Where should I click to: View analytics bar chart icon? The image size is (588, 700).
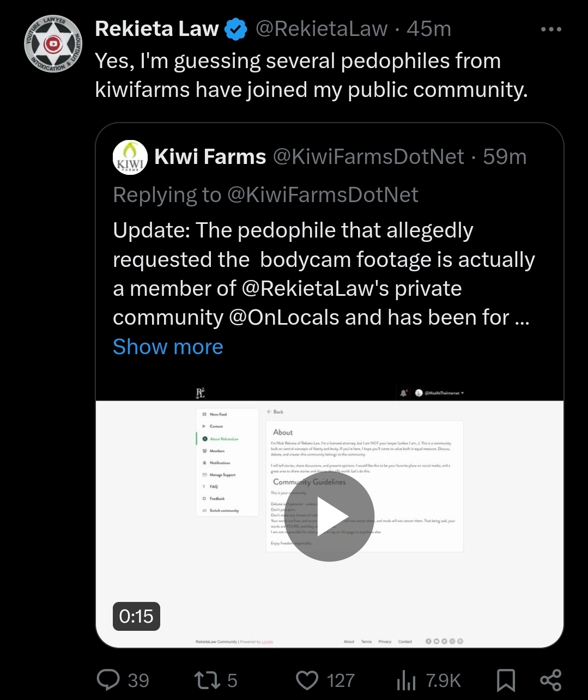coord(406,680)
